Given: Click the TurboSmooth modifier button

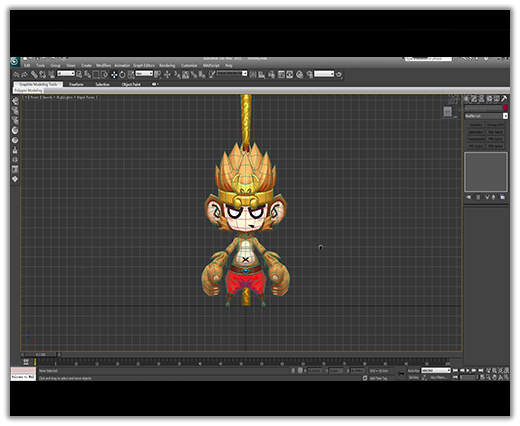Looking at the screenshot, I should [476, 139].
